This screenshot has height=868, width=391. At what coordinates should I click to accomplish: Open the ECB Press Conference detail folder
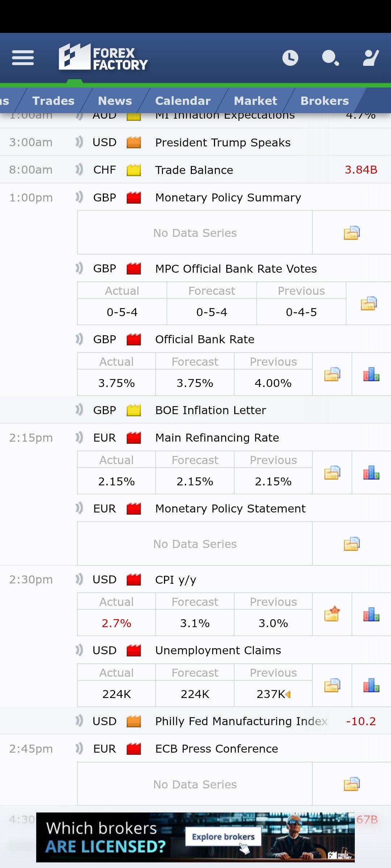point(352,784)
